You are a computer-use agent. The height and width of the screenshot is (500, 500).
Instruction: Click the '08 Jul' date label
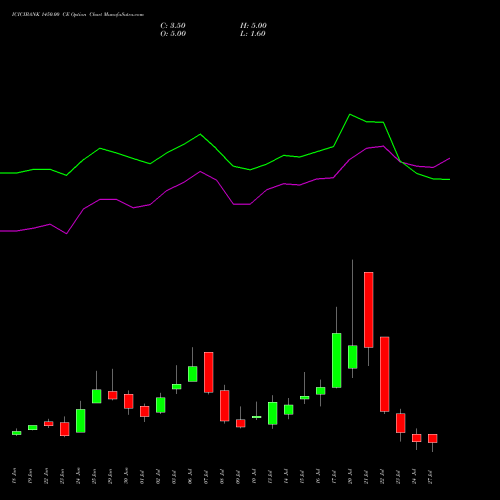222,476
